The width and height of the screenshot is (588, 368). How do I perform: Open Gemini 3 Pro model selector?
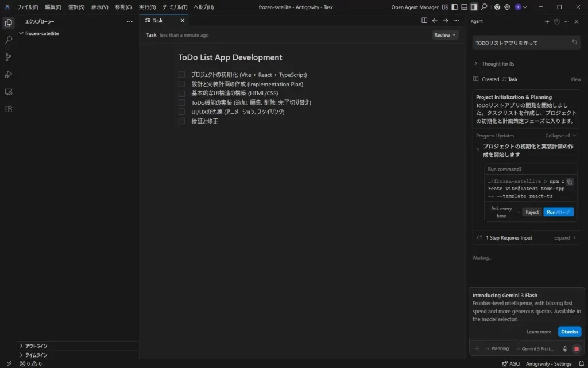click(x=536, y=349)
